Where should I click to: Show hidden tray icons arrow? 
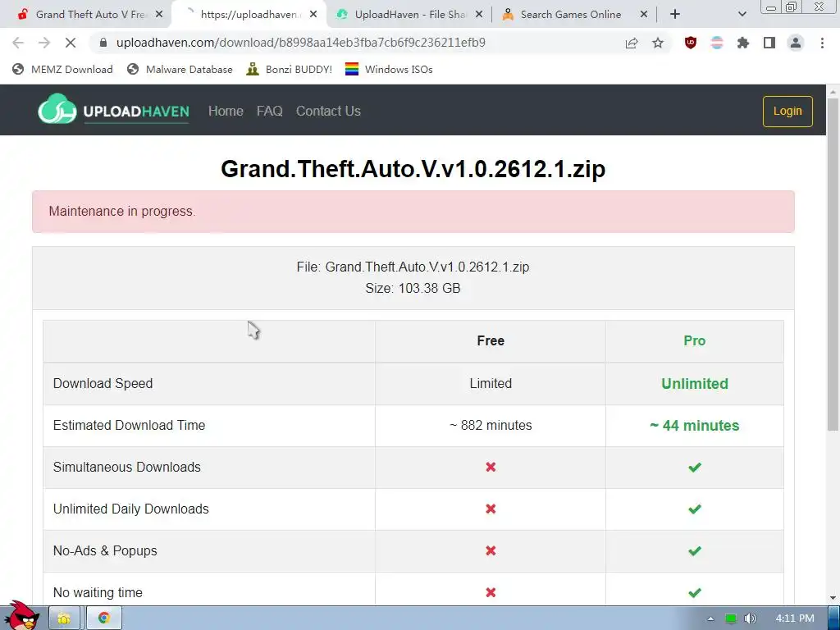tap(710, 619)
